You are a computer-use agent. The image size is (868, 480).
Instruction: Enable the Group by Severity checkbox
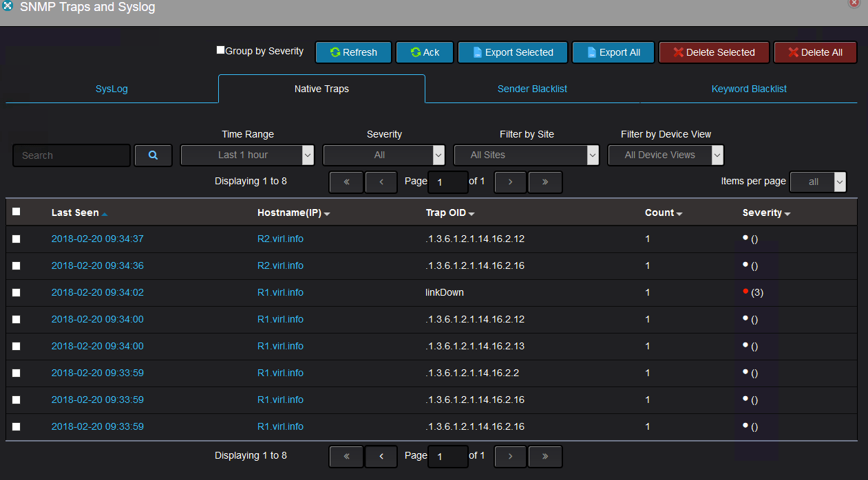click(x=220, y=50)
